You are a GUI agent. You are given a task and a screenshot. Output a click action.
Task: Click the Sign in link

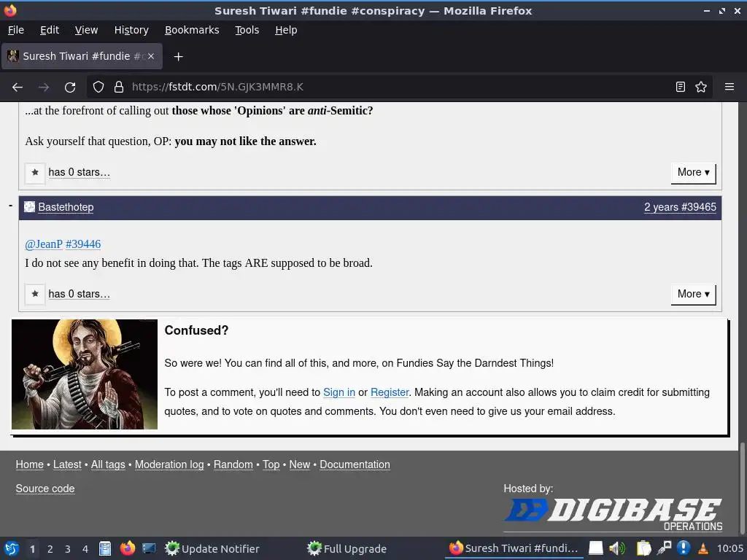339,392
